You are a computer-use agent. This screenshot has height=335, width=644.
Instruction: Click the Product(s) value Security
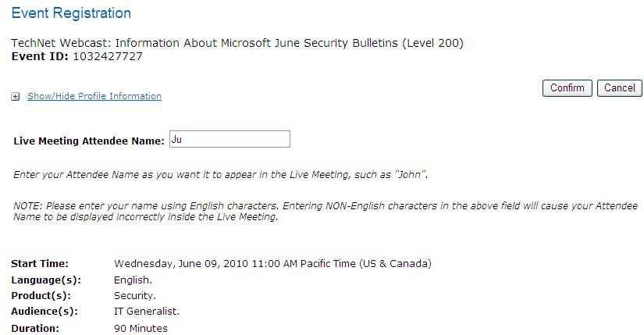click(135, 295)
